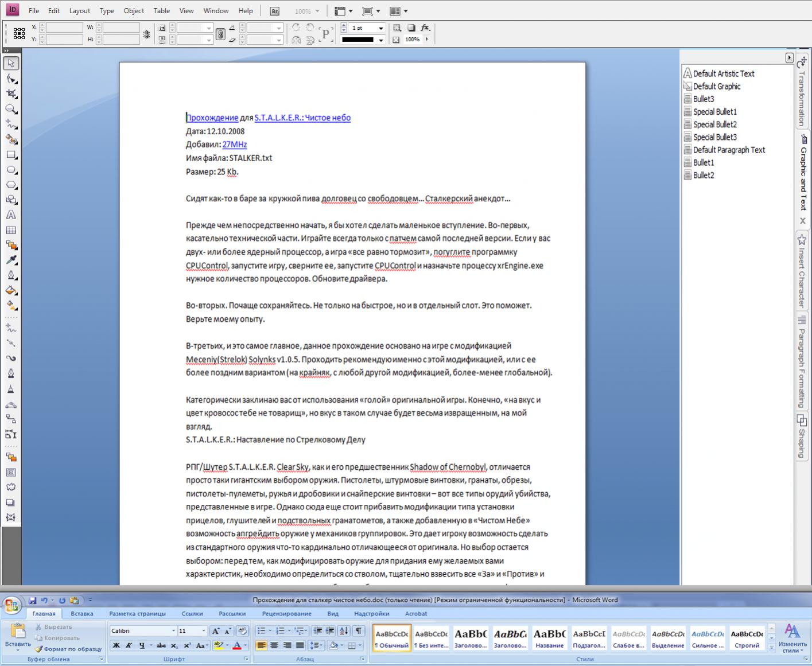The width and height of the screenshot is (812, 666).
Task: Open the zoom level 100% dropdown in menu bar
Action: [316, 11]
